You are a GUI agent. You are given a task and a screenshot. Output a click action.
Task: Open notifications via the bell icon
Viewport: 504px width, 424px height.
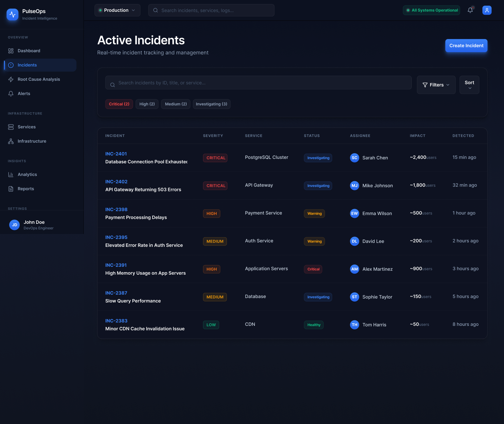click(470, 10)
